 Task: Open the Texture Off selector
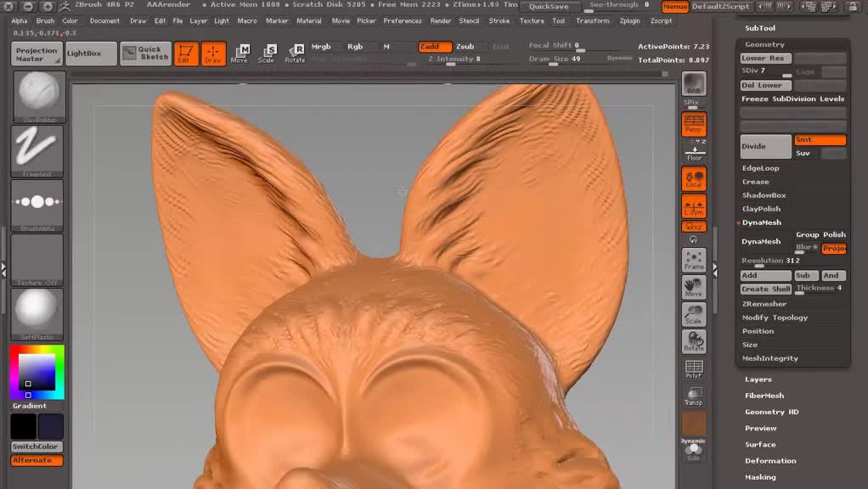(x=37, y=260)
